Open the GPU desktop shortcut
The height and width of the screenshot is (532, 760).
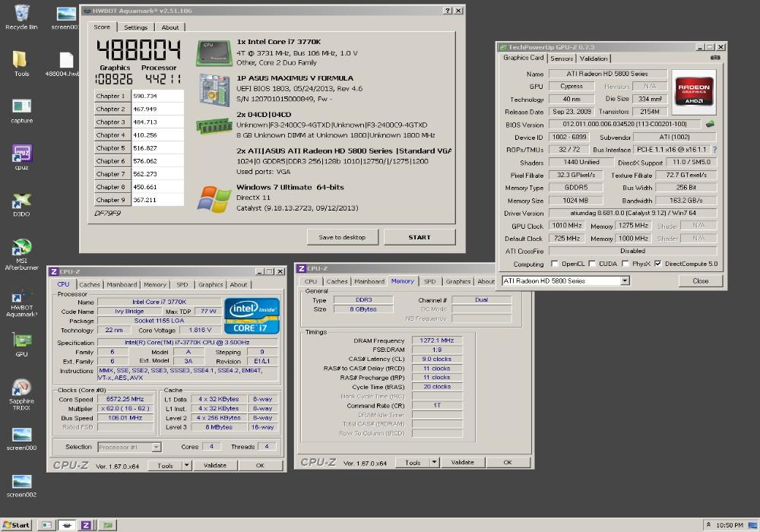(21, 345)
